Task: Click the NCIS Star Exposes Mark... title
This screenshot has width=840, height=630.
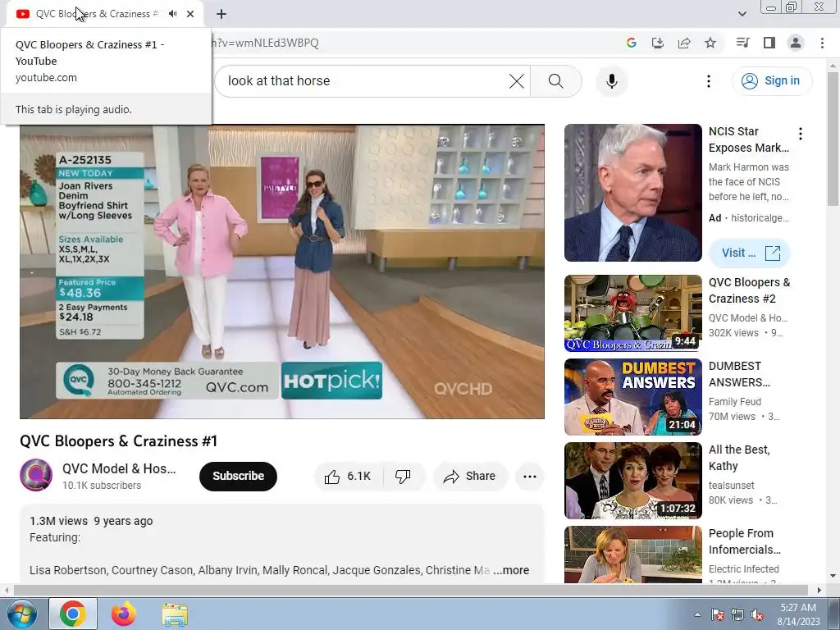Action: pos(748,139)
